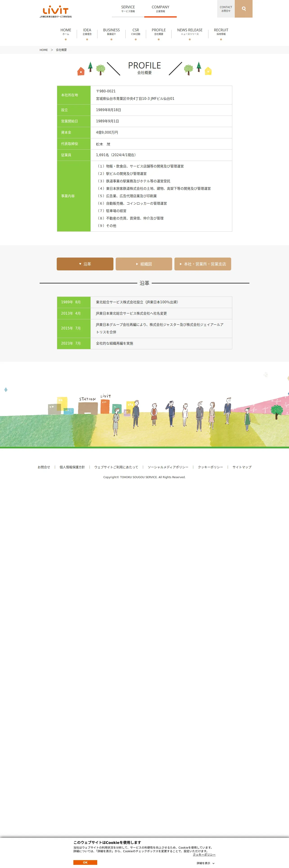Click the 1989年 8月 history row
The height and width of the screenshot is (868, 289).
click(144, 302)
